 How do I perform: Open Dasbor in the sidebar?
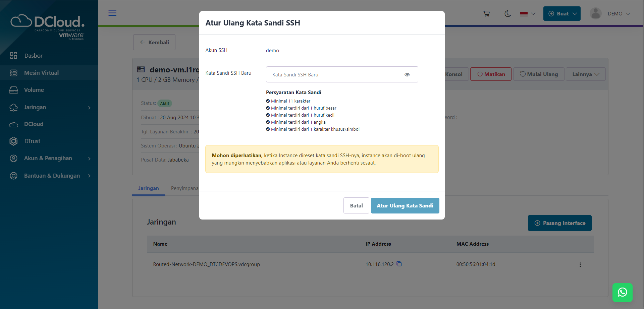tap(33, 56)
